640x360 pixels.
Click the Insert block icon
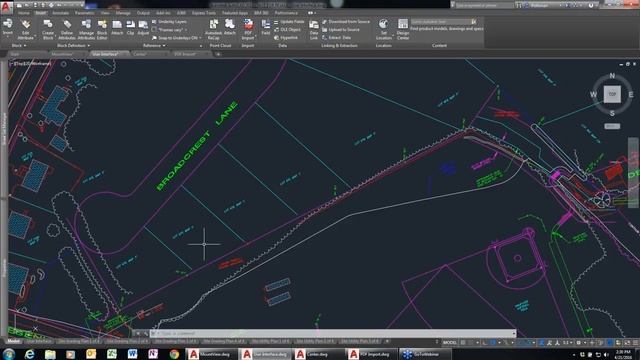7,24
